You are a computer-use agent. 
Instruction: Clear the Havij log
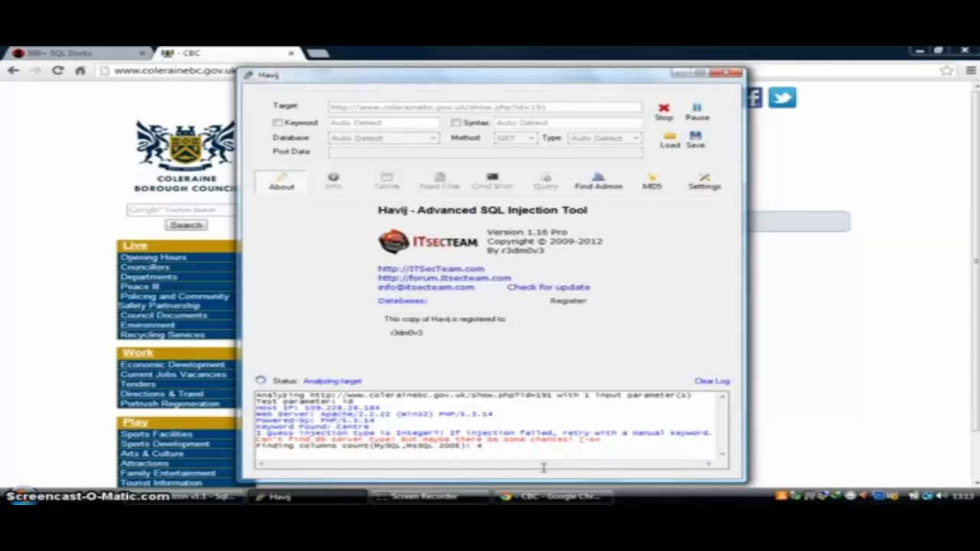712,381
